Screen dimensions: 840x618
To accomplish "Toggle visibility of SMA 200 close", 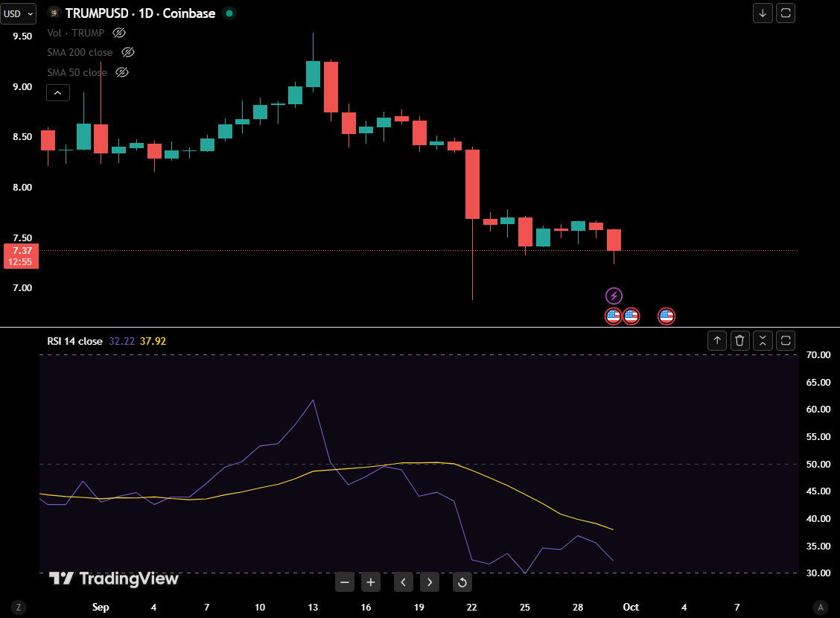I will tap(127, 52).
